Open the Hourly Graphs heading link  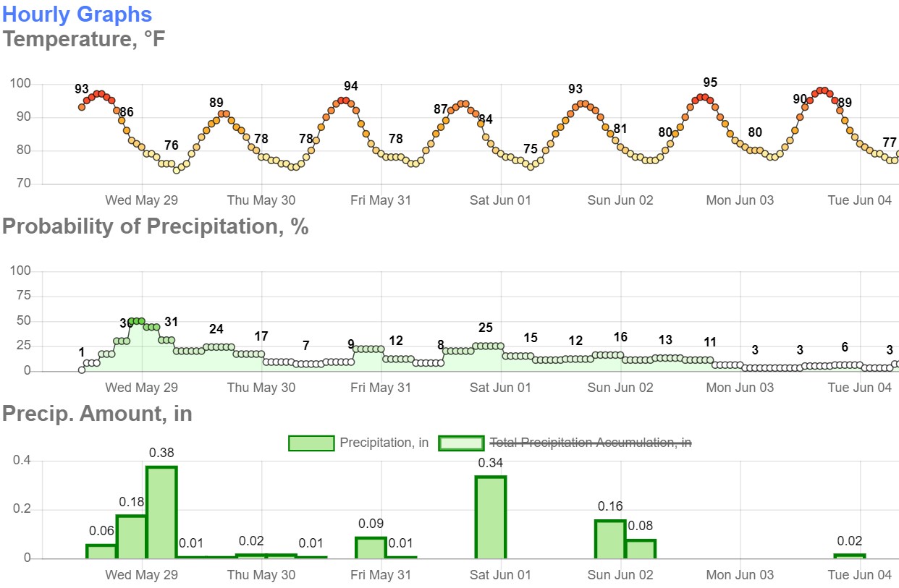77,14
